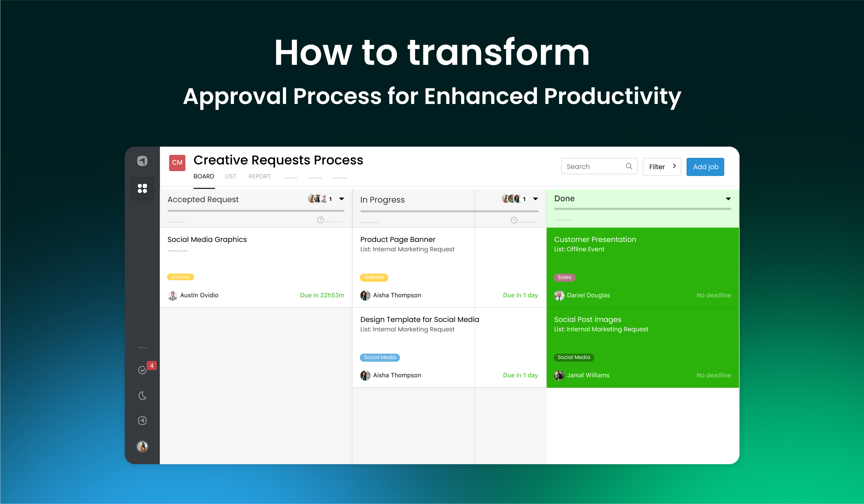Click Daniel Douglas's avatar
This screenshot has width=864, height=504.
point(559,296)
